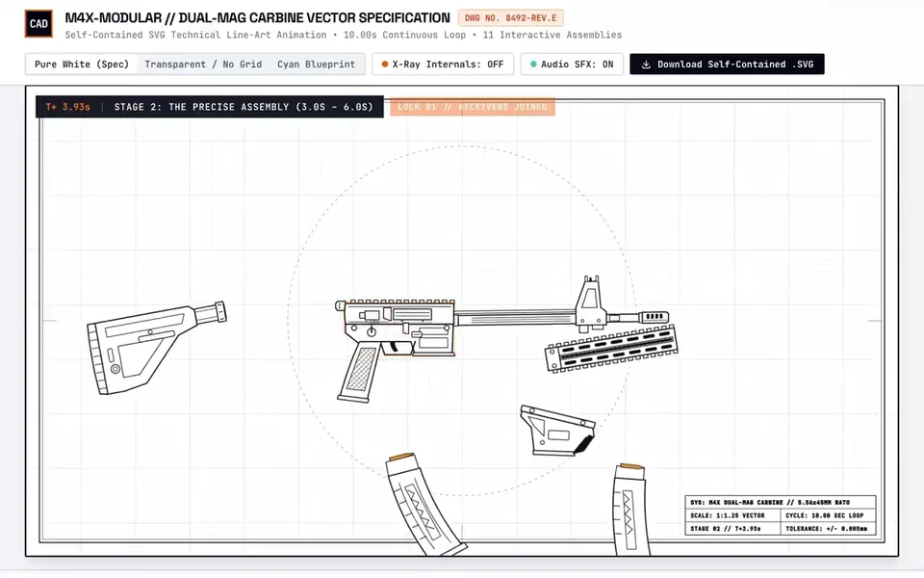Screen dimensions: 924x578
Task: Select the hatched pistol grip
Action: (x=359, y=374)
